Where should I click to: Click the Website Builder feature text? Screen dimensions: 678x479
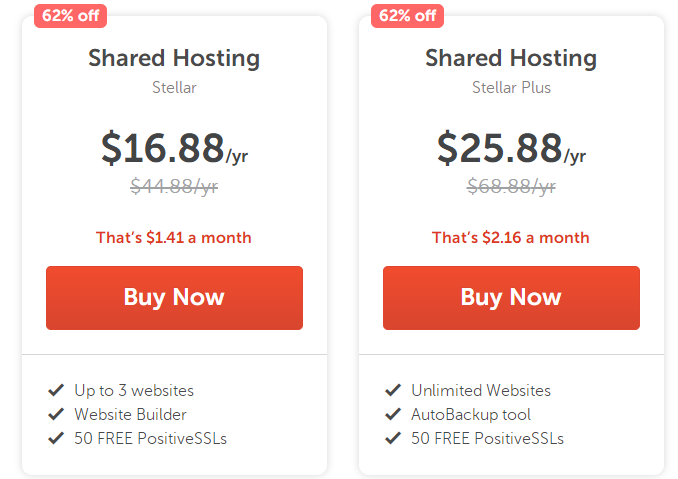[130, 414]
